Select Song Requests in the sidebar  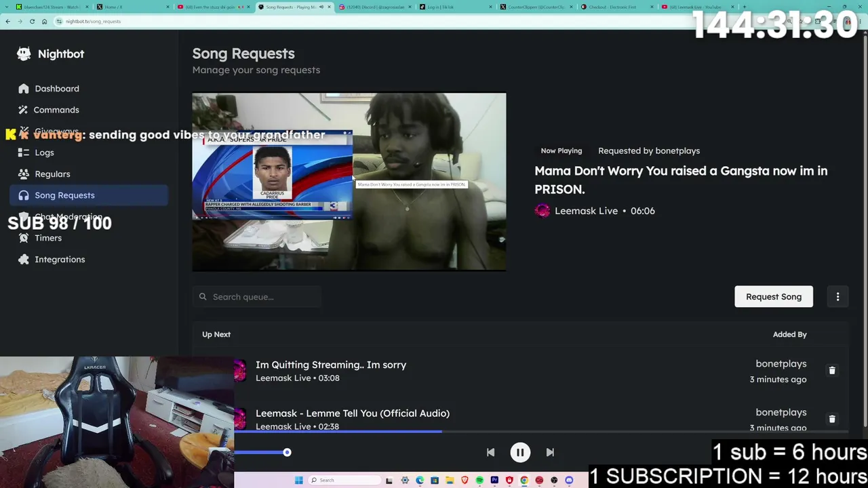[89, 195]
